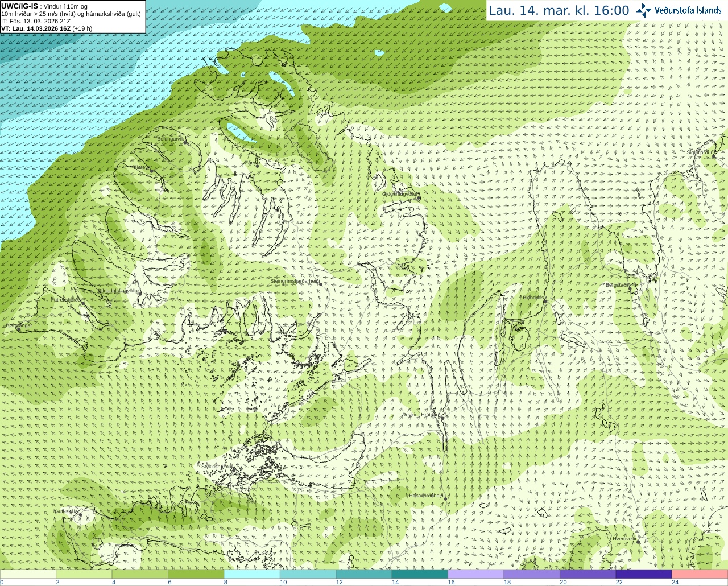Click the 20–22 m/s violet legend swatch

click(588, 574)
